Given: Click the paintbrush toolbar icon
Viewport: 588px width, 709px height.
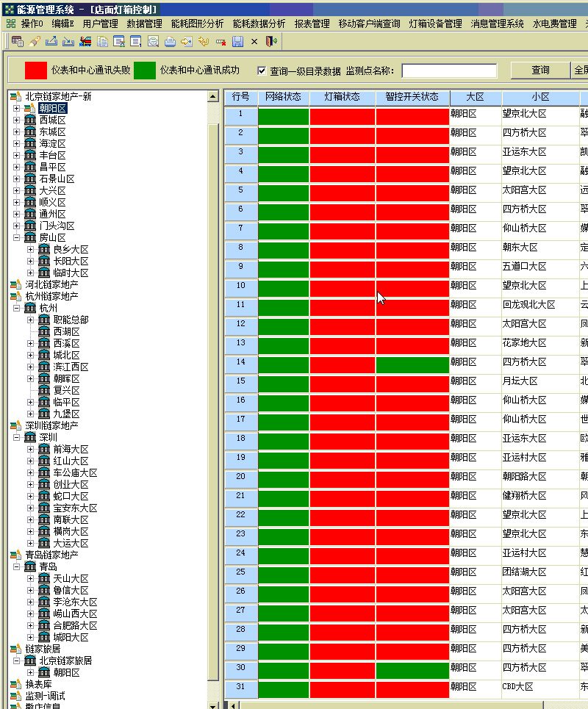Looking at the screenshot, I should (x=35, y=41).
